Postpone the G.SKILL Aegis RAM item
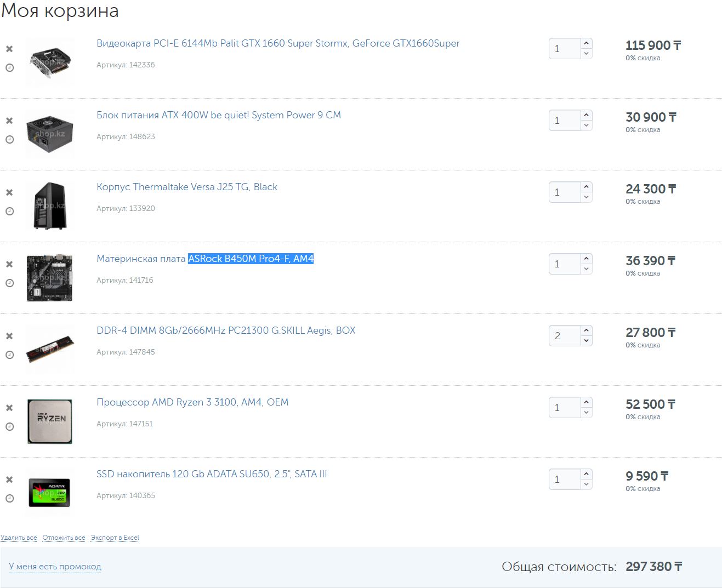722x588 pixels. (x=9, y=355)
